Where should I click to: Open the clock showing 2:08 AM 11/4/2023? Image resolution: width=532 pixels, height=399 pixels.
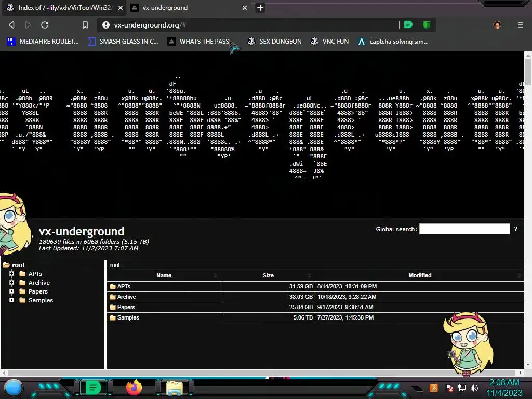pos(504,388)
